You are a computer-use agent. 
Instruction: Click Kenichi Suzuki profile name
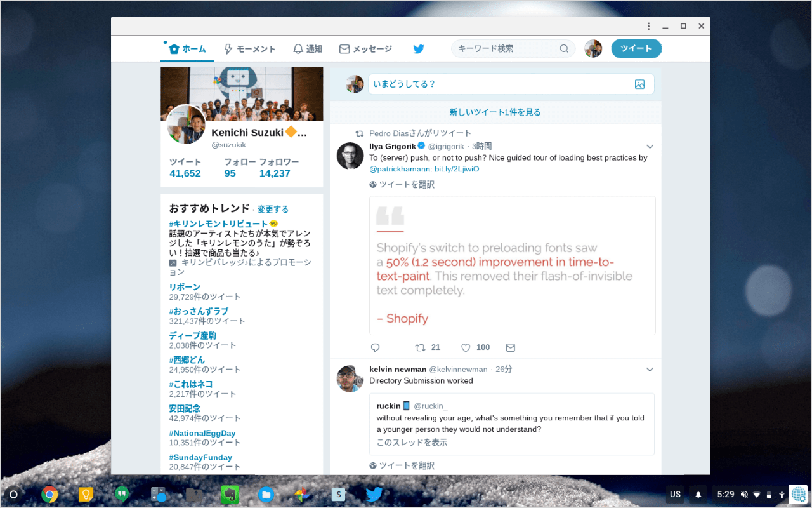259,133
